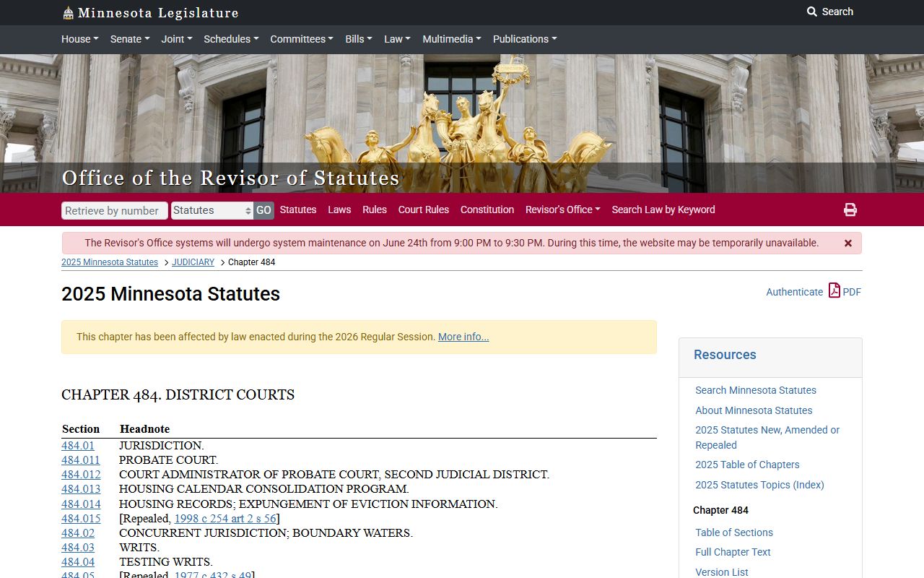
Task: Open section 484.02 link
Action: tap(78, 533)
